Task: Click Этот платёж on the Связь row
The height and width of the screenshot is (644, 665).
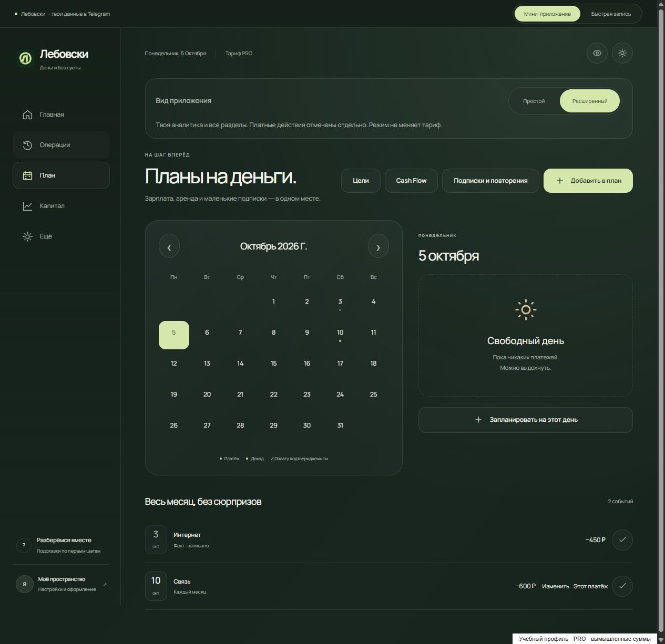Action: 590,586
